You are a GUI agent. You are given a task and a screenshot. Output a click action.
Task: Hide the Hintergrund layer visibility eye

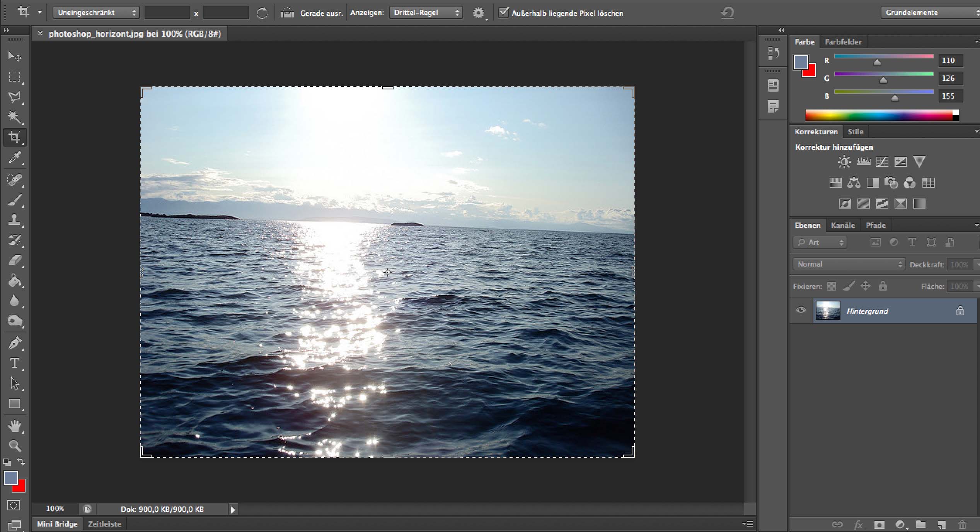tap(801, 310)
